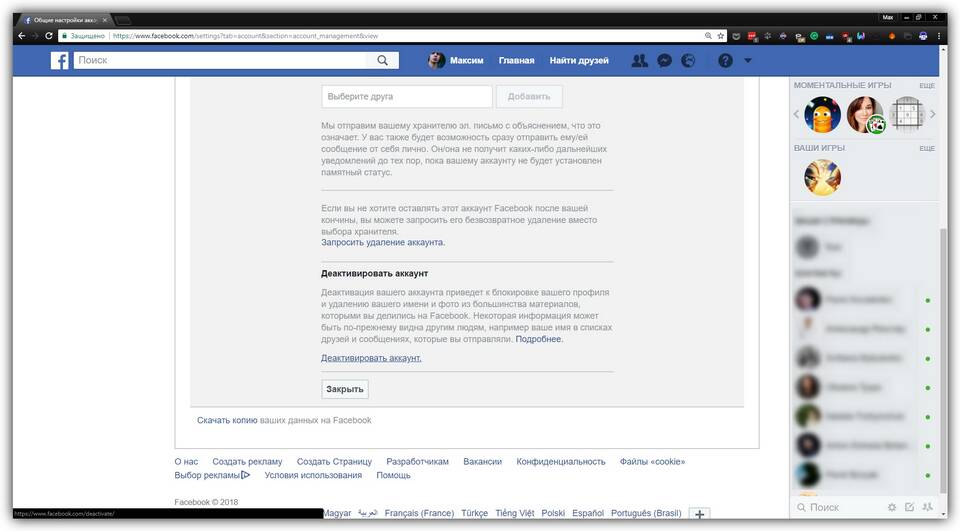Image resolution: width=960 pixels, height=531 pixels.
Task: Click Запросить удаление аккаунта link
Action: tap(383, 243)
